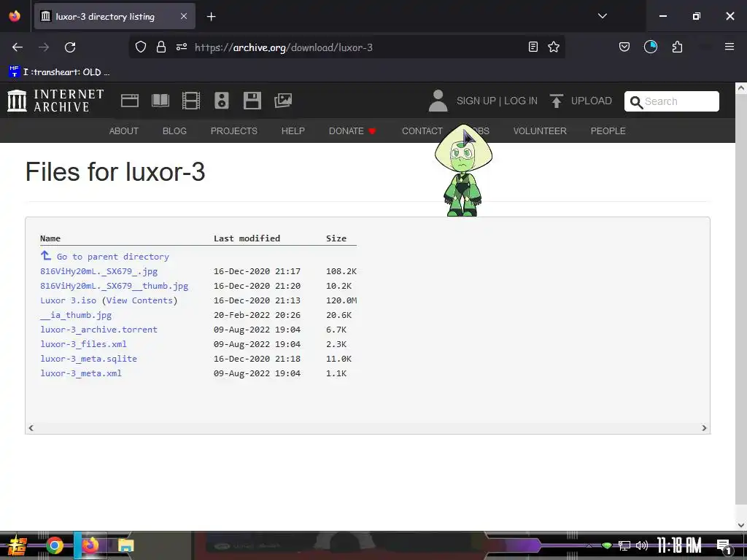Screen dimensions: 747x560
Task: Open the VOLUNTEER menu item
Action: tap(540, 131)
